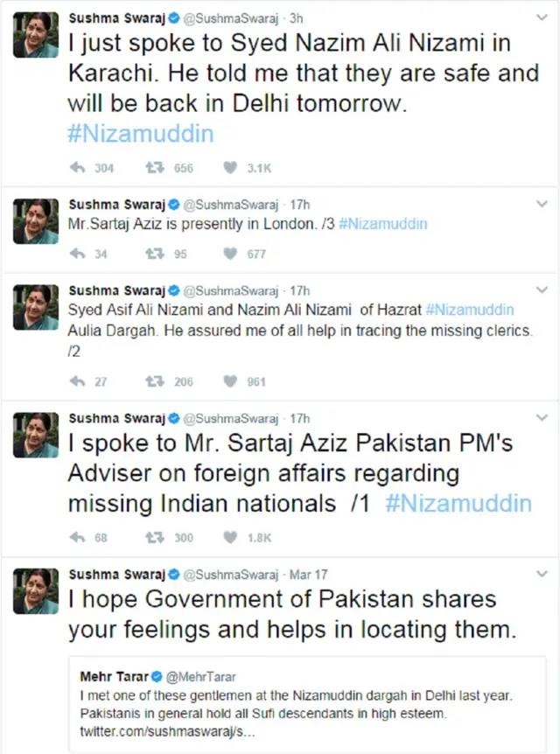
Task: Like the tweet with 677 likes
Action: (x=230, y=255)
